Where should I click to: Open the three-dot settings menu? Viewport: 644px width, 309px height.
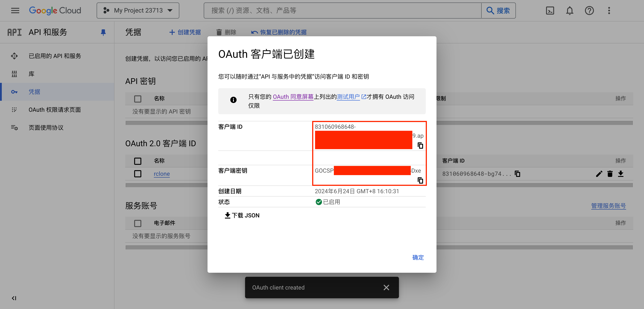pos(609,11)
